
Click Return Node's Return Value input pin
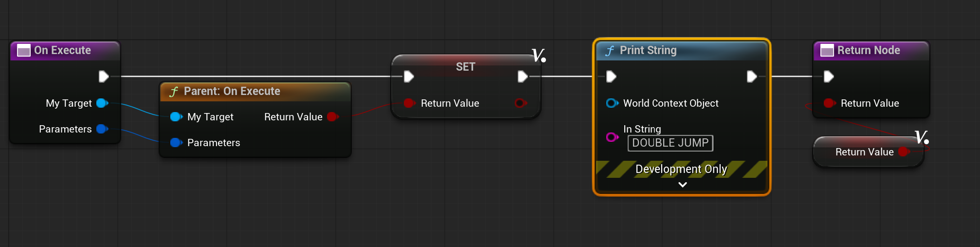click(x=830, y=103)
